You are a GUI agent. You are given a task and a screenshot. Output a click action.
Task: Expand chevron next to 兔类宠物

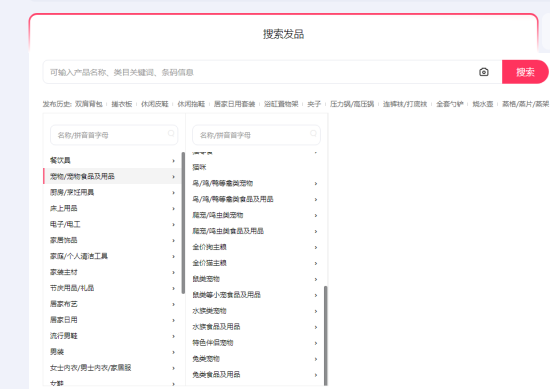(x=316, y=359)
